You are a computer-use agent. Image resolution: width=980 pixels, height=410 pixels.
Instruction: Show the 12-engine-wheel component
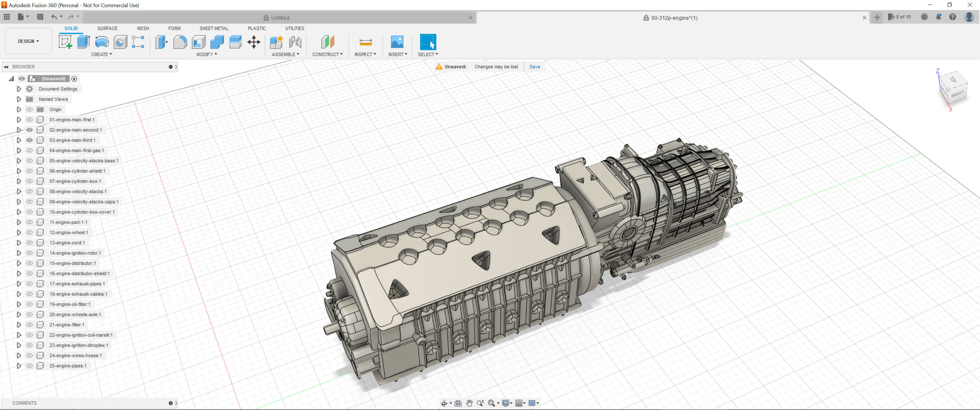click(x=29, y=233)
